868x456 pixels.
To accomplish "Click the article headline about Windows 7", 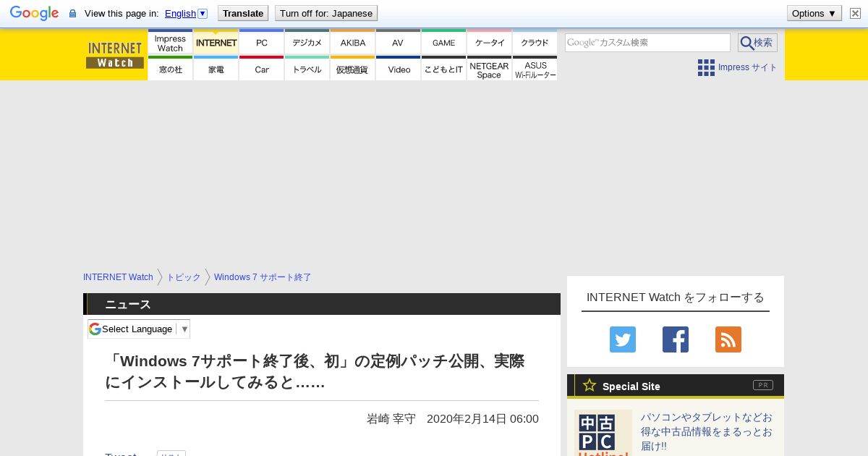I will click(315, 371).
